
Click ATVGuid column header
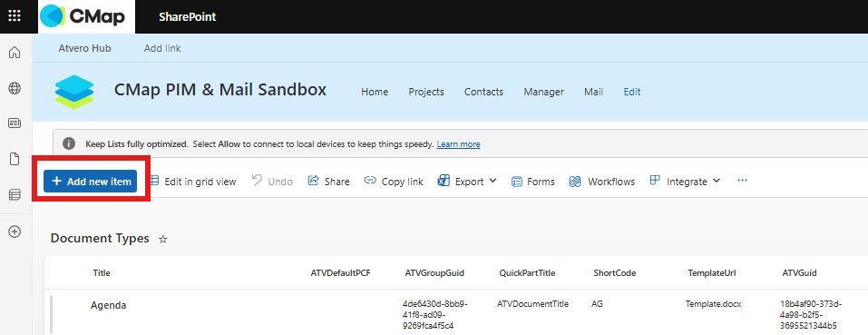[799, 273]
